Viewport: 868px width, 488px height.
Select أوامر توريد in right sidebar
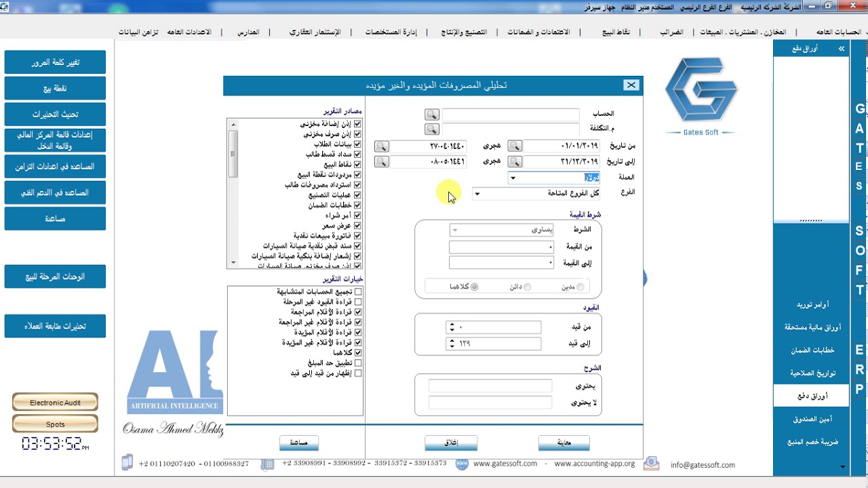pyautogui.click(x=811, y=304)
